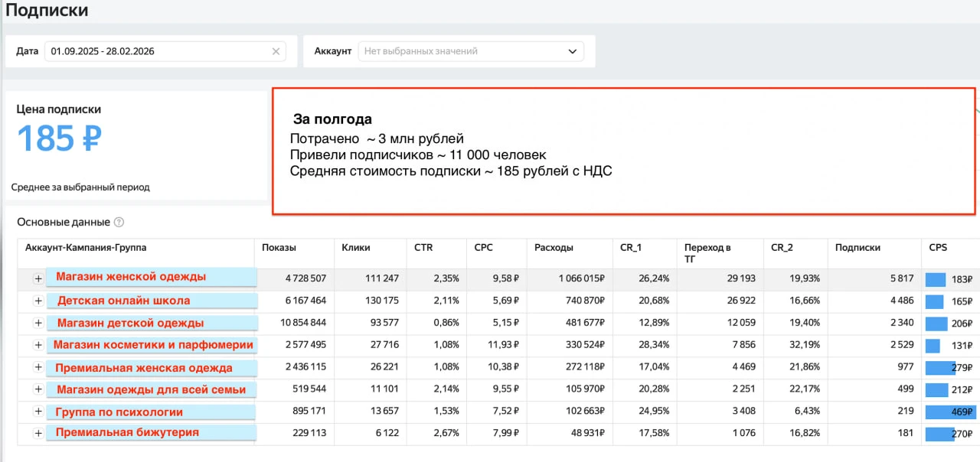Click the subscriptions value 5 817

tap(901, 279)
